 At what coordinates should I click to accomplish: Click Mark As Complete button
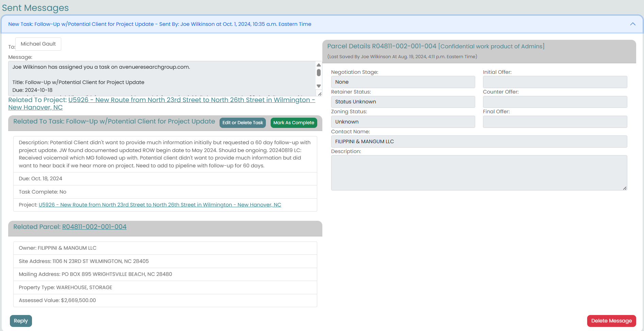coord(294,123)
